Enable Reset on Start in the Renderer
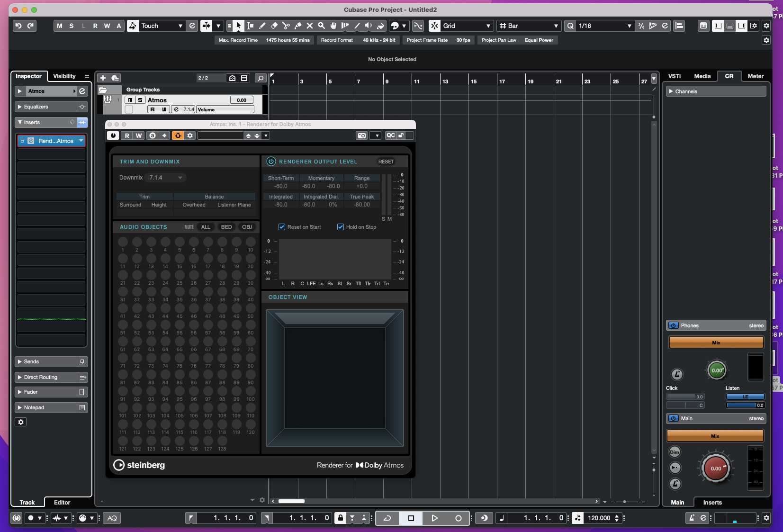This screenshot has height=532, width=783. coord(282,227)
